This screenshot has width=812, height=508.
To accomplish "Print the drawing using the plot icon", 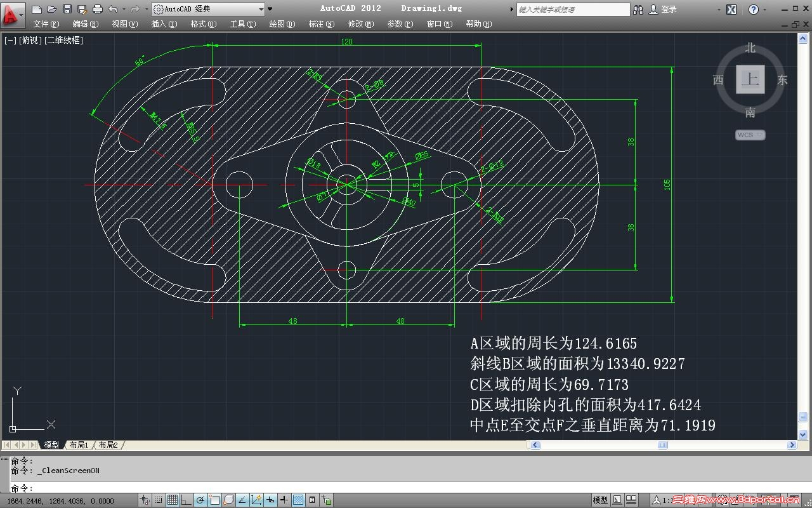I will click(x=98, y=9).
